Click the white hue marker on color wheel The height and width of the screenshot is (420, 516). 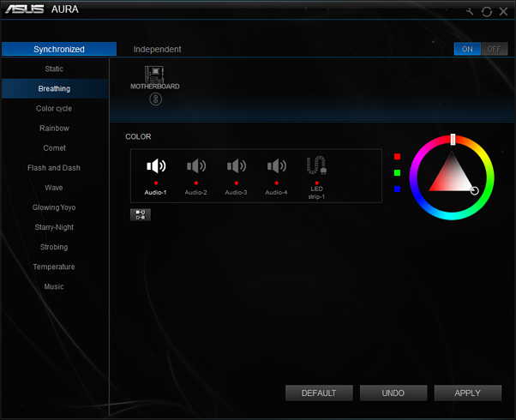point(453,139)
